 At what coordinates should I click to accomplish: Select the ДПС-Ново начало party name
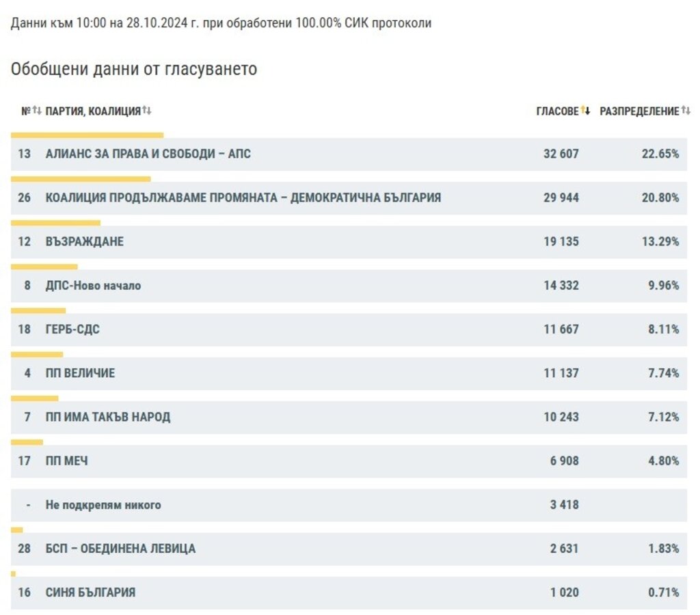[x=93, y=286]
